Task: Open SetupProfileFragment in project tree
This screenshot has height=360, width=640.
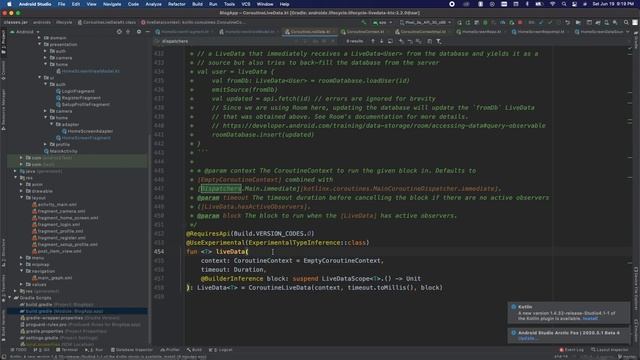Action: [x=85, y=104]
